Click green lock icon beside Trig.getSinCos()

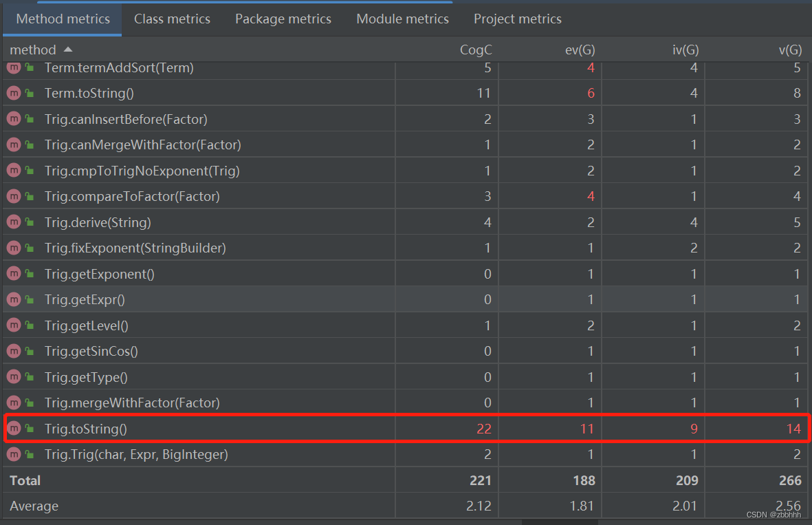tap(30, 351)
